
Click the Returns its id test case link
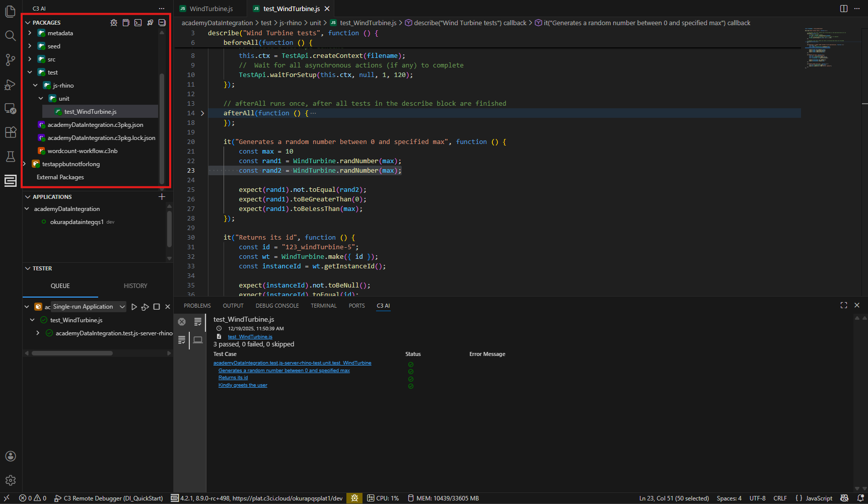[233, 378]
